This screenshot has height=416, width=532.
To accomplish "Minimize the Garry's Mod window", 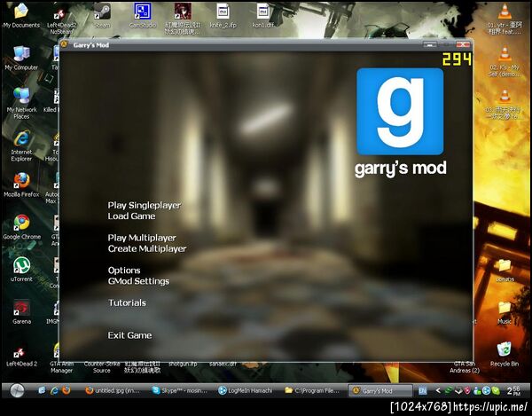I will pos(429,44).
